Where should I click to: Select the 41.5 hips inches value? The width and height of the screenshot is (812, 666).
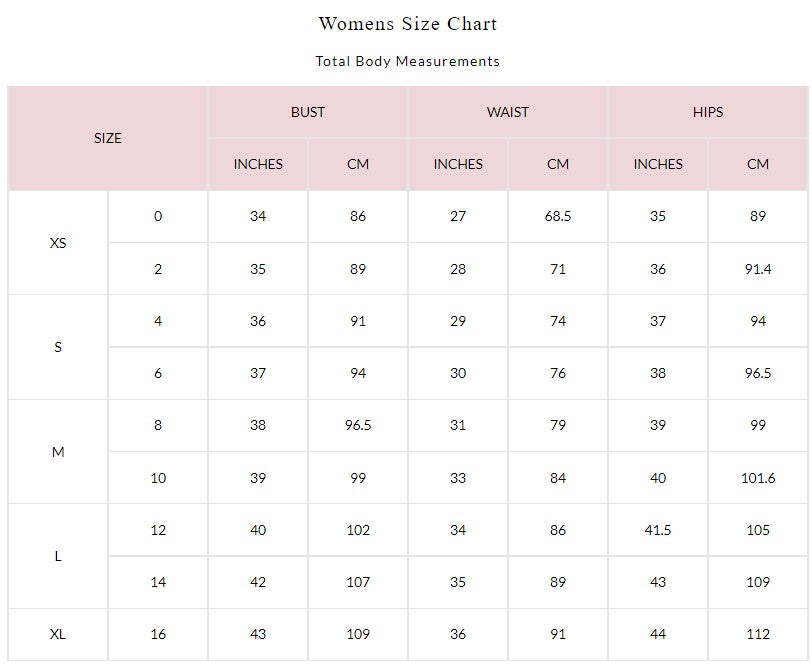click(658, 530)
